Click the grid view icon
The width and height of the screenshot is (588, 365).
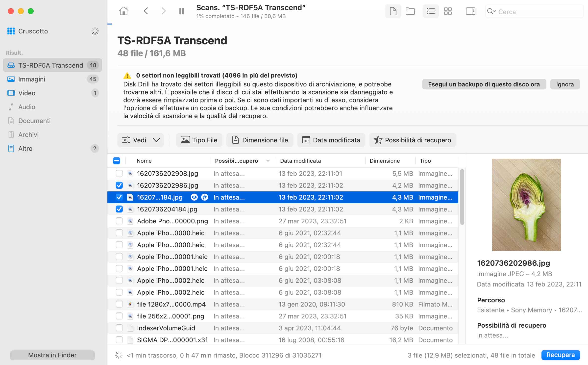coord(448,11)
